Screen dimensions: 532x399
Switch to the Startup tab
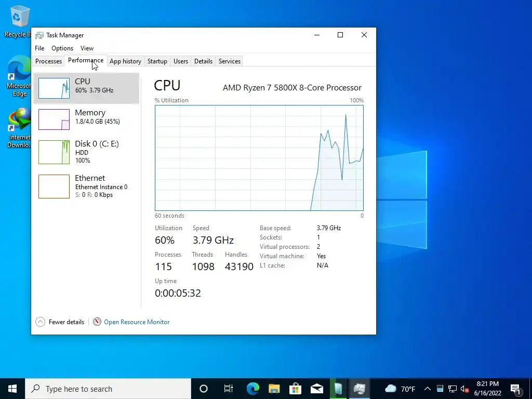click(157, 61)
